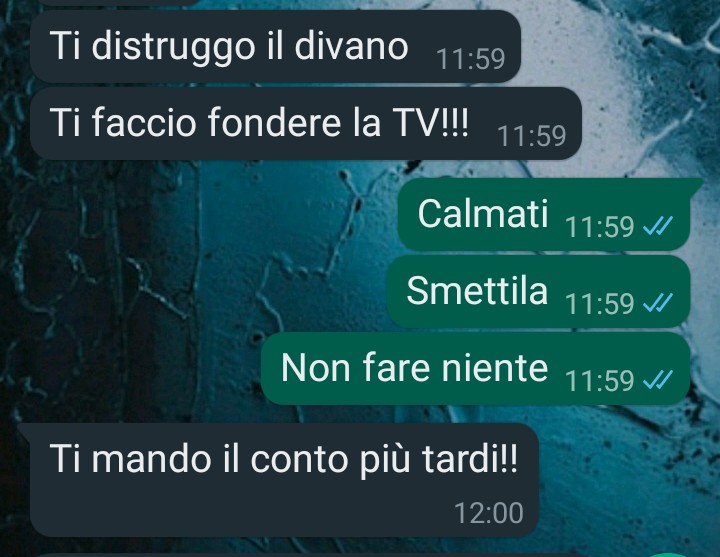Image resolution: width=720 pixels, height=557 pixels.
Task: Select the 'Ti faccio fondere la TV!!!' message
Action: pos(306,124)
